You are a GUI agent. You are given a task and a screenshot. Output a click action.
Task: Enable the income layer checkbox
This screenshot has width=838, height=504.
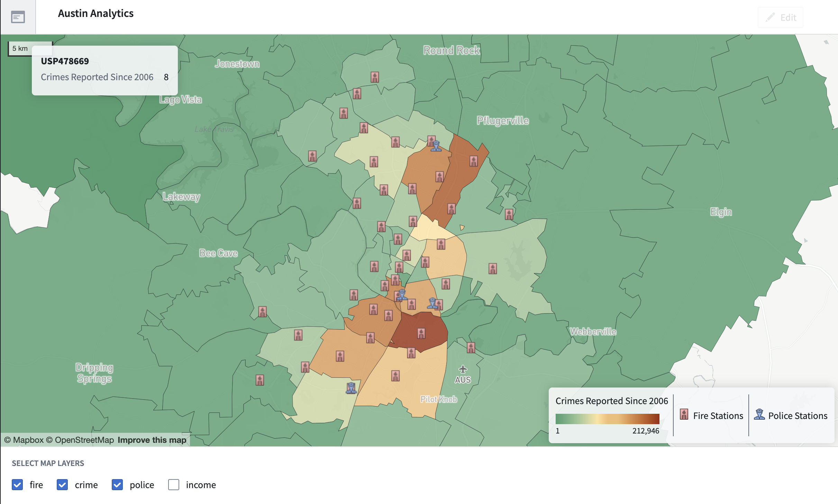174,485
